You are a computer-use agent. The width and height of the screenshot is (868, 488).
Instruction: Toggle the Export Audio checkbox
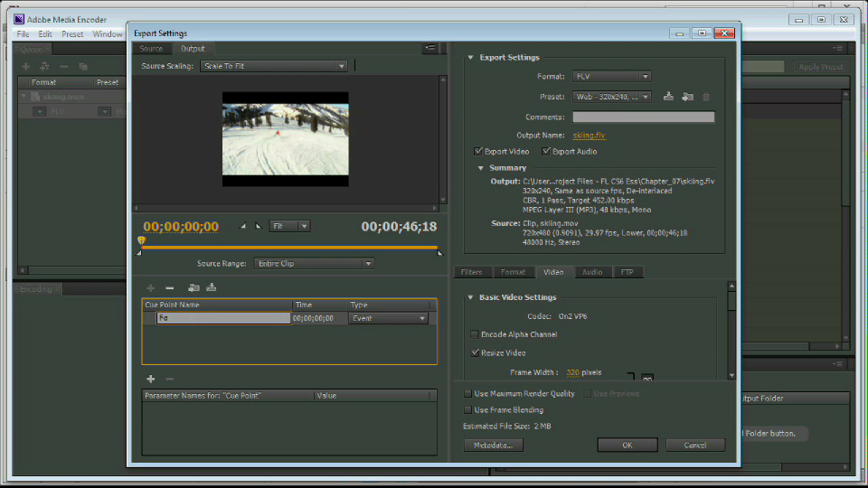pos(546,151)
